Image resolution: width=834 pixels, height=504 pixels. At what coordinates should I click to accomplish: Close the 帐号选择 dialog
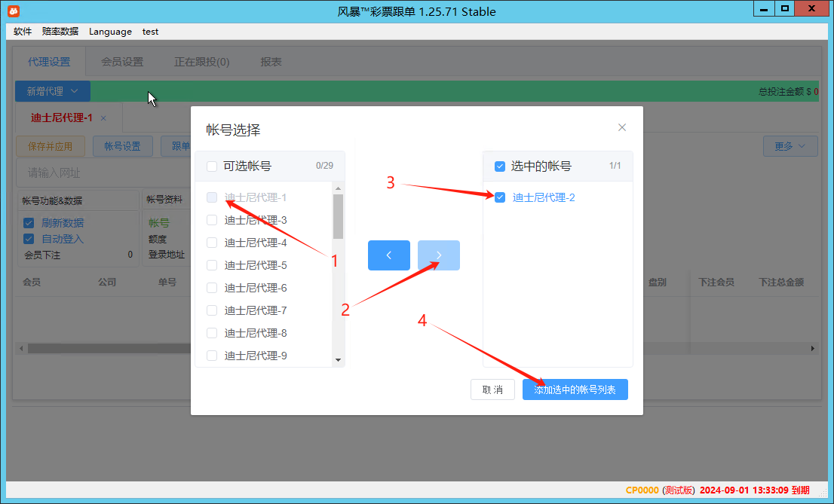coord(622,127)
